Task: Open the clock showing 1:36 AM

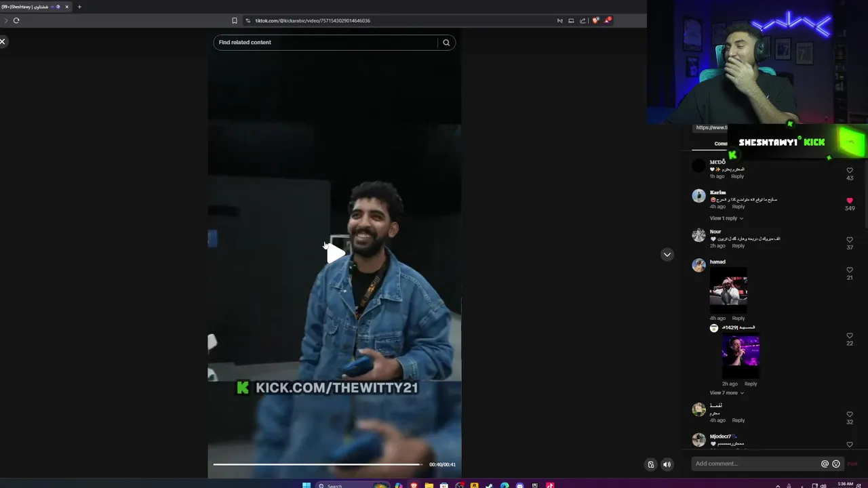Action: pyautogui.click(x=846, y=485)
